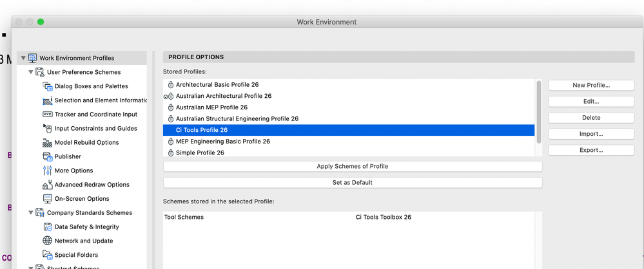Click the Publisher icon in sidebar

point(48,156)
